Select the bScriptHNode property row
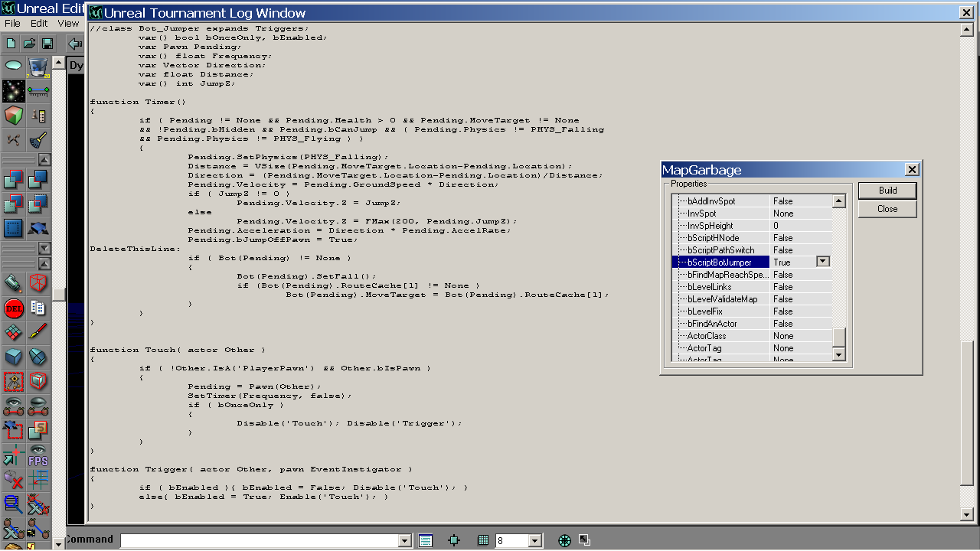 tap(752, 238)
